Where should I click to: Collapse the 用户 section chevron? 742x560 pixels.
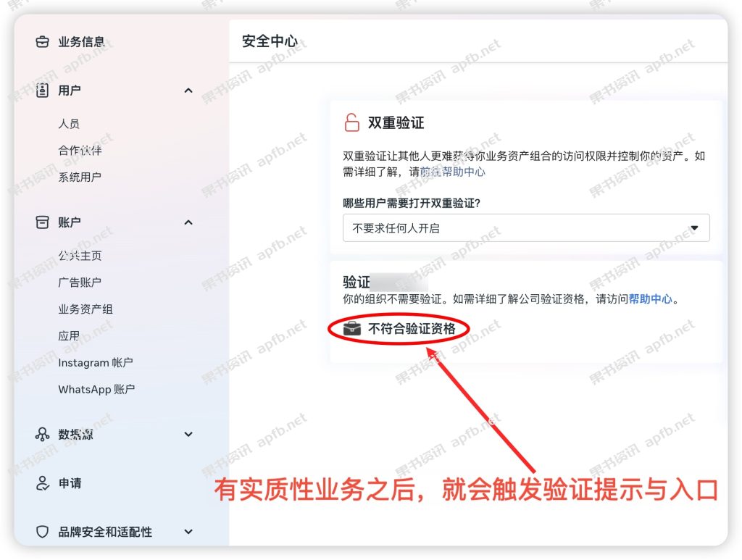point(188,91)
